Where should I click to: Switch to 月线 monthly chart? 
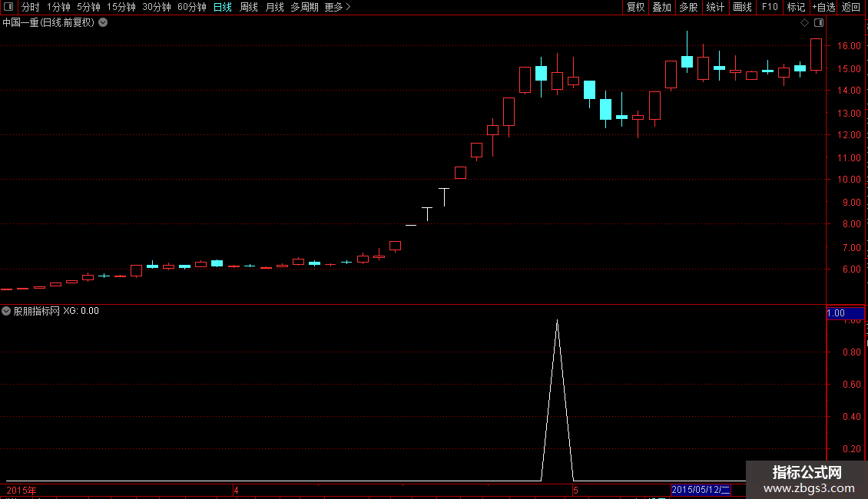click(x=274, y=7)
